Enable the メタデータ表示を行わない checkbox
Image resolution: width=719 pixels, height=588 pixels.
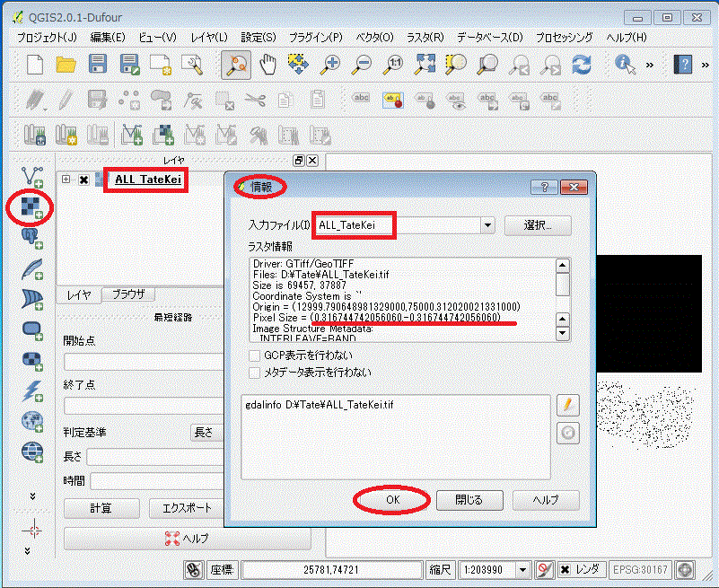(256, 372)
